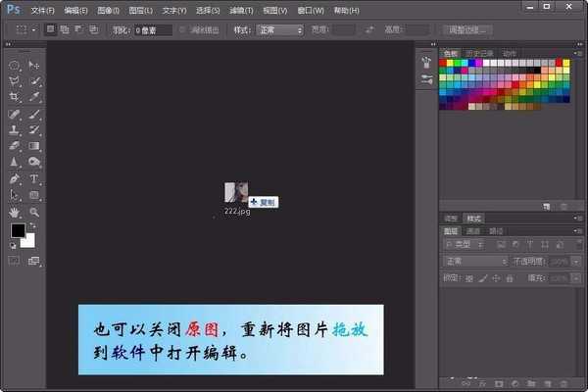
Task: Select the Horizontal Type tool
Action: pos(35,179)
